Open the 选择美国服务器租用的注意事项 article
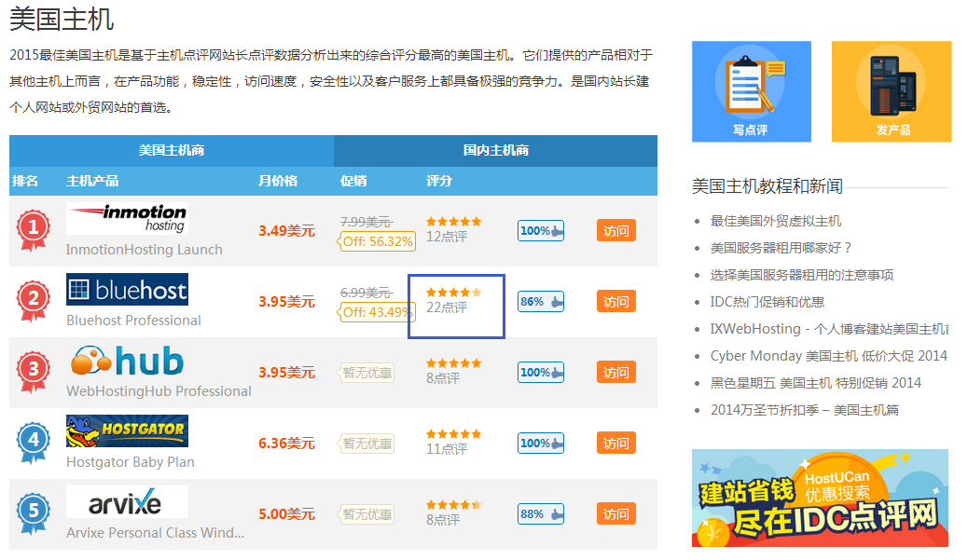Screen dimensions: 968x560 [x=802, y=275]
